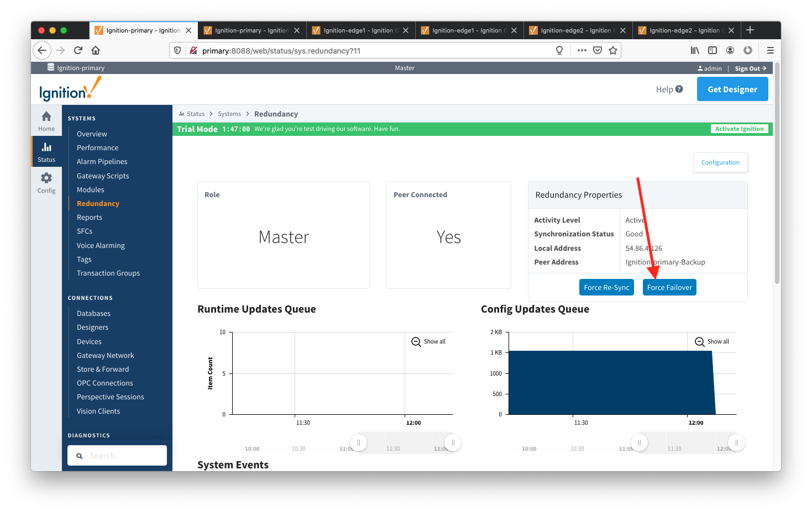Save page to Pocket icon
Viewport: 812px width, 512px height.
click(598, 50)
